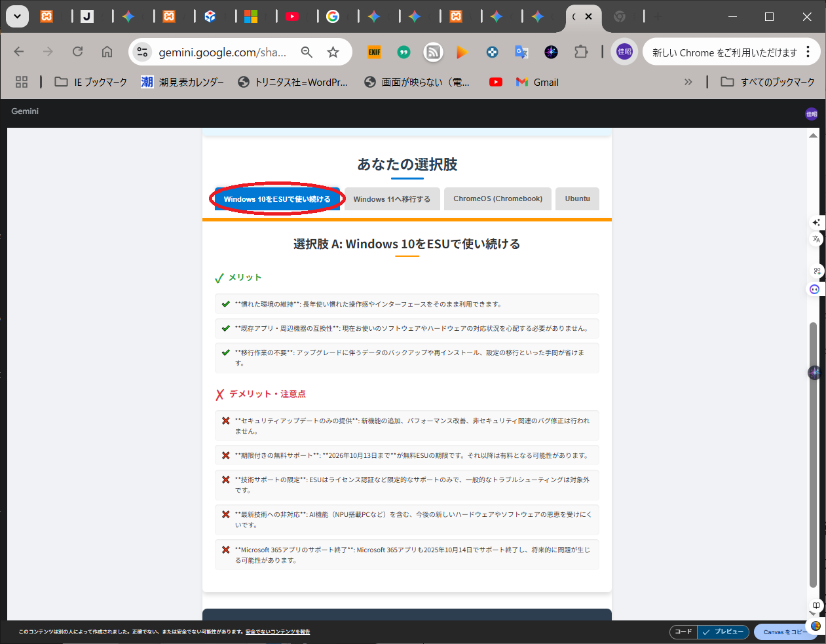Open the page zoom magnifier
The height and width of the screenshot is (644, 826).
pyautogui.click(x=307, y=52)
